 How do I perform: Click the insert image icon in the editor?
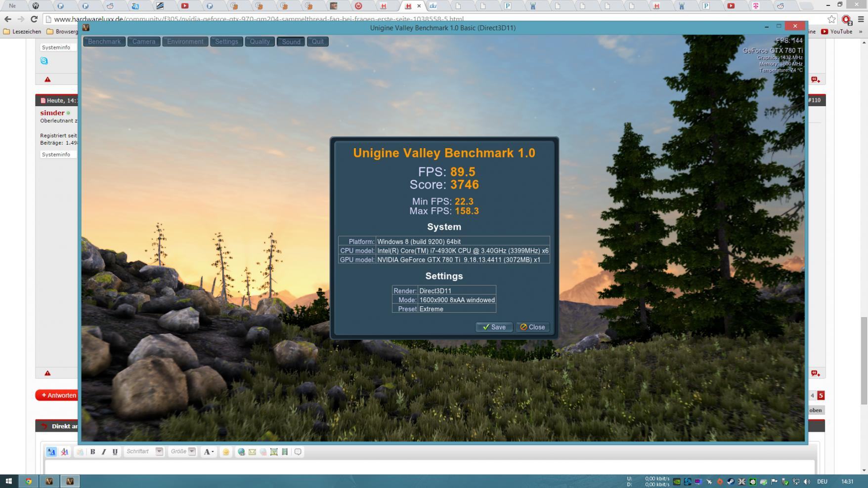274,452
